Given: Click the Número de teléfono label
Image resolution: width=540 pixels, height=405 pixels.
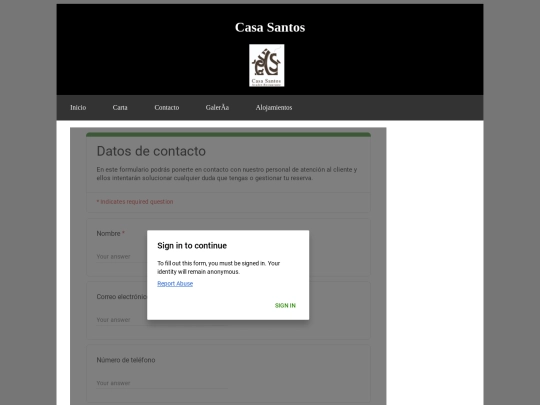Looking at the screenshot, I should 126,360.
